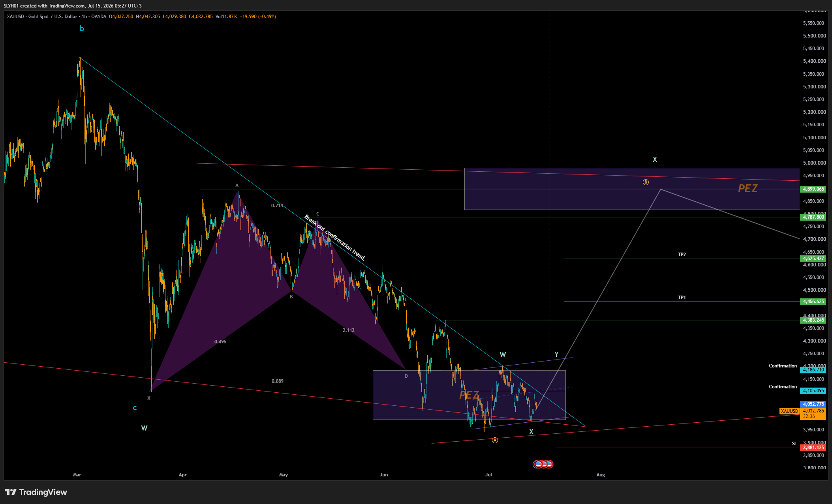Viewport: 832px width, 504px height.
Task: Click the Y wave label
Action: [x=556, y=354]
